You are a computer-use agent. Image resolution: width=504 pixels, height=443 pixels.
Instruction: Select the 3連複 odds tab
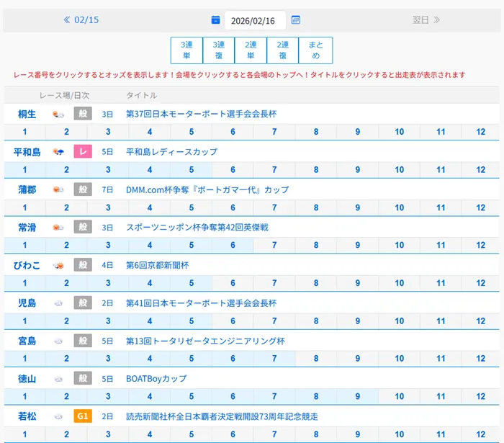pyautogui.click(x=219, y=50)
